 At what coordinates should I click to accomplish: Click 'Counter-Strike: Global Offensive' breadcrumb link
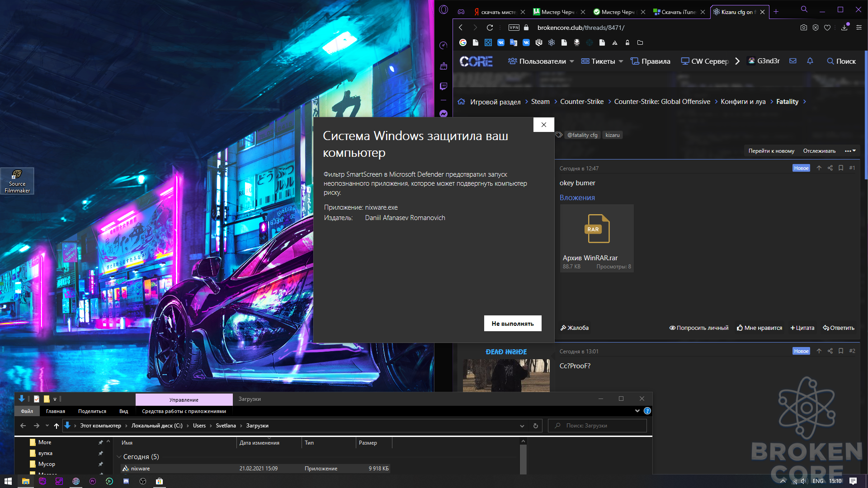click(x=662, y=102)
